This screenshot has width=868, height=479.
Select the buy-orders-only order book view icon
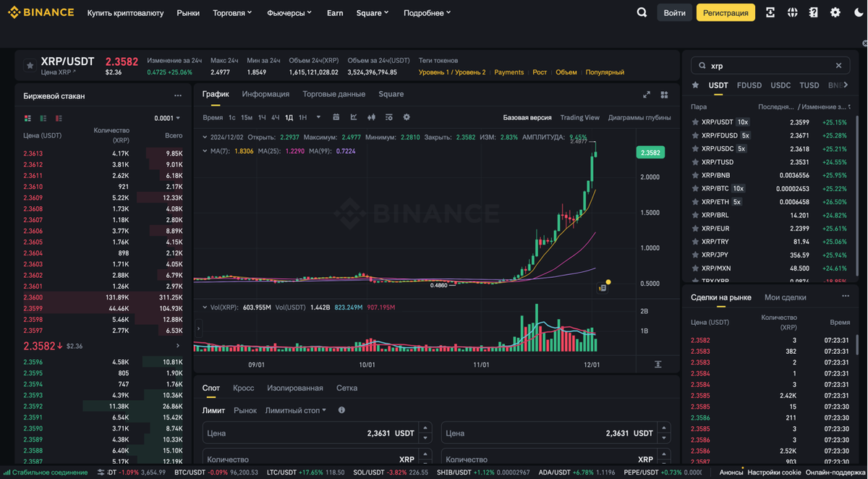43,118
